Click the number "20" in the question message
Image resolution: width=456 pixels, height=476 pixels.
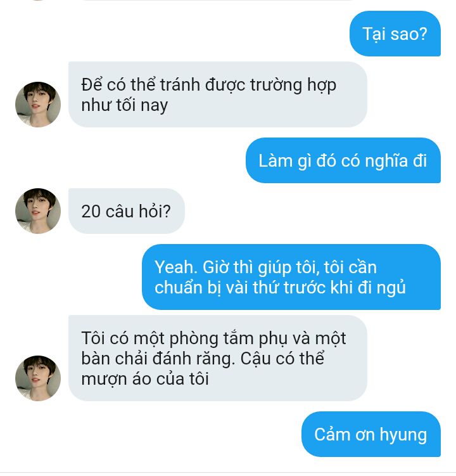[x=91, y=211]
